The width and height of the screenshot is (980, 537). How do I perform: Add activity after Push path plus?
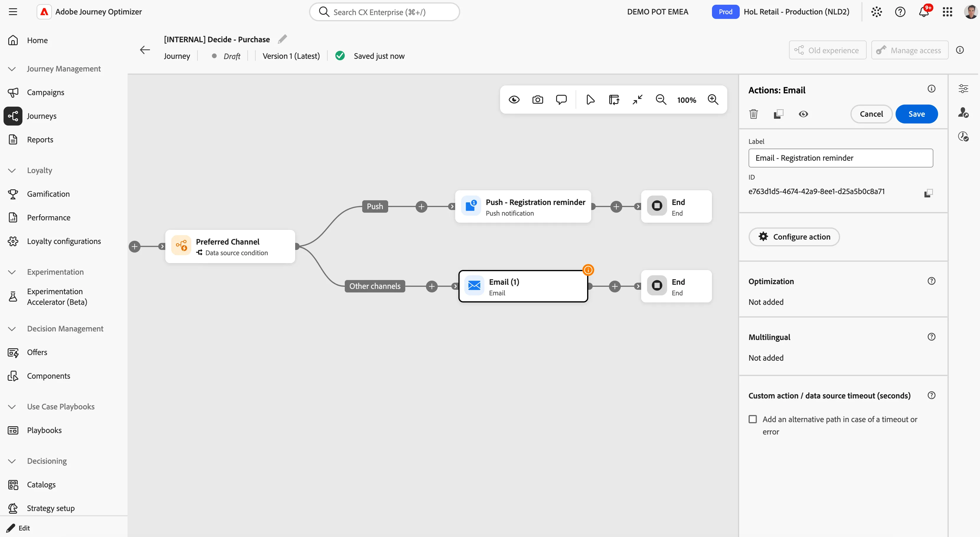[x=421, y=207]
